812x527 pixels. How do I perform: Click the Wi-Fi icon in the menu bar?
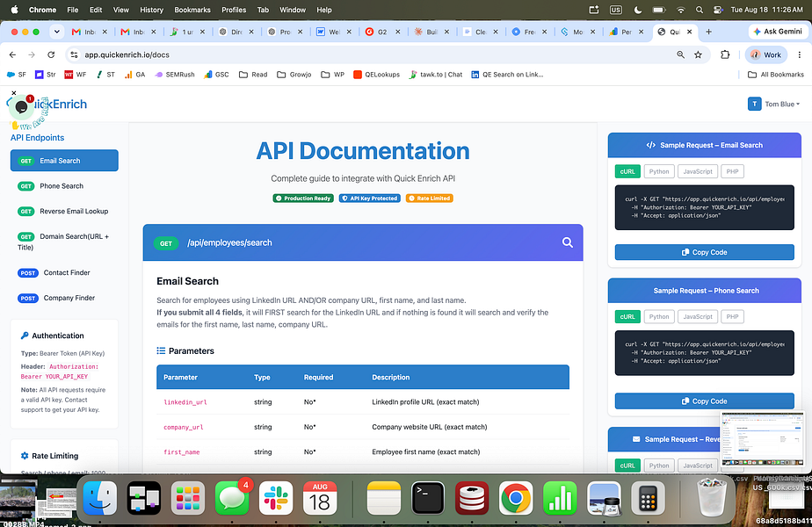click(x=680, y=10)
